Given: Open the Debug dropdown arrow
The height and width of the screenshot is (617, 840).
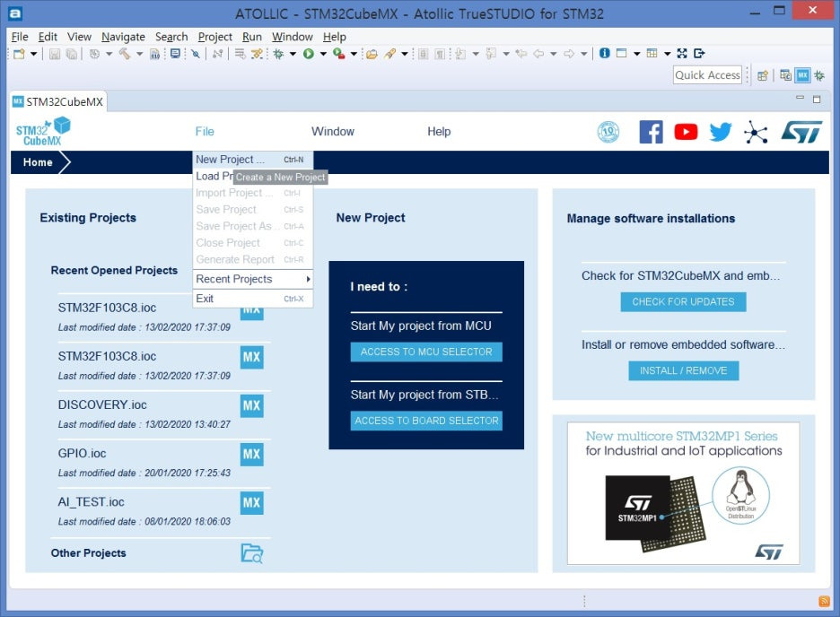Looking at the screenshot, I should (x=293, y=54).
